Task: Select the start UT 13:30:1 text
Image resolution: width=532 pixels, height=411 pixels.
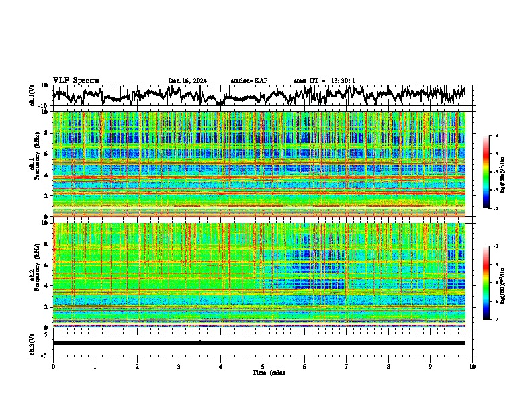Action: [x=324, y=81]
